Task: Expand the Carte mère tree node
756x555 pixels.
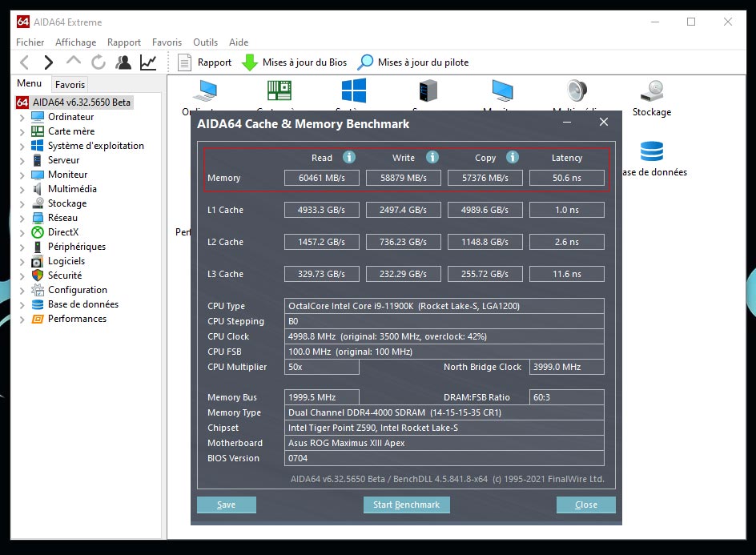Action: click(x=22, y=131)
